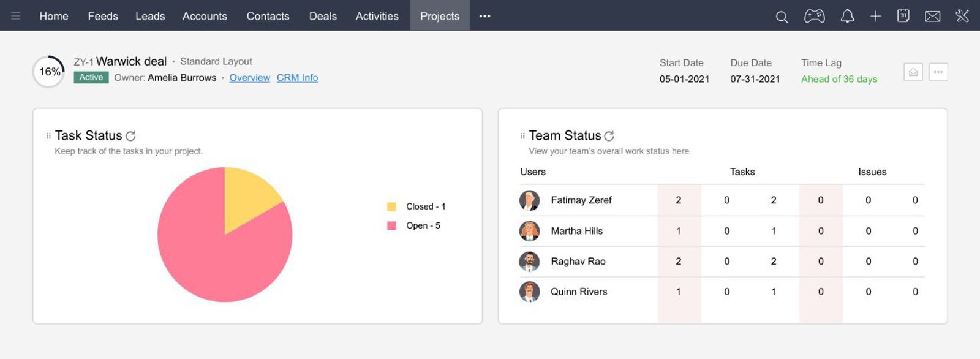Open the Overview link
The height and width of the screenshot is (359, 980).
(x=249, y=78)
